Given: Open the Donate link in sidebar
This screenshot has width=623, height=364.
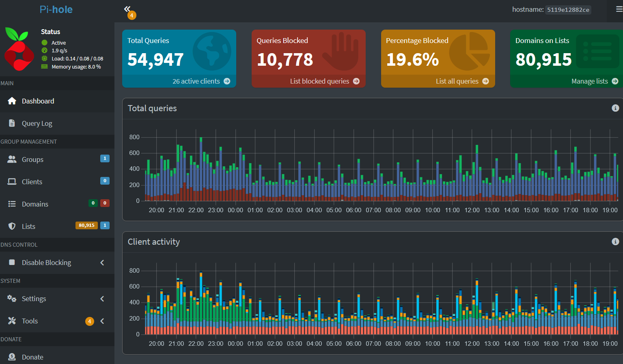Looking at the screenshot, I should pyautogui.click(x=32, y=357).
